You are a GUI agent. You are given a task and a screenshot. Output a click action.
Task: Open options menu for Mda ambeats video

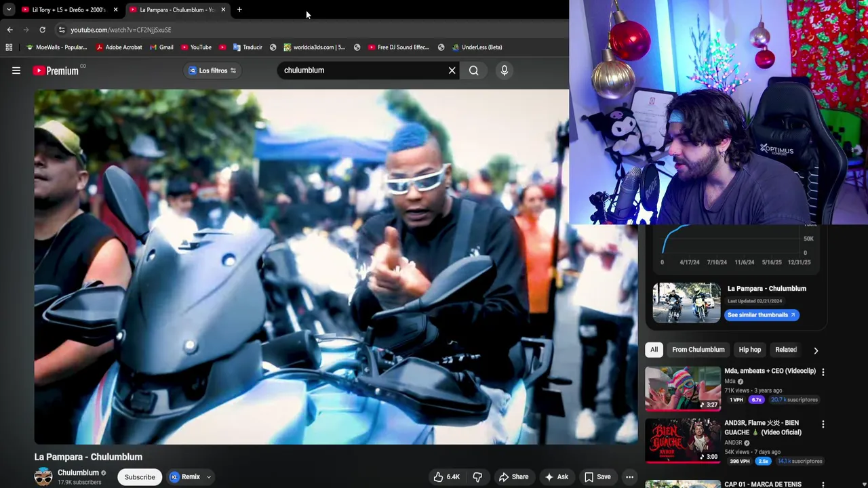click(823, 372)
